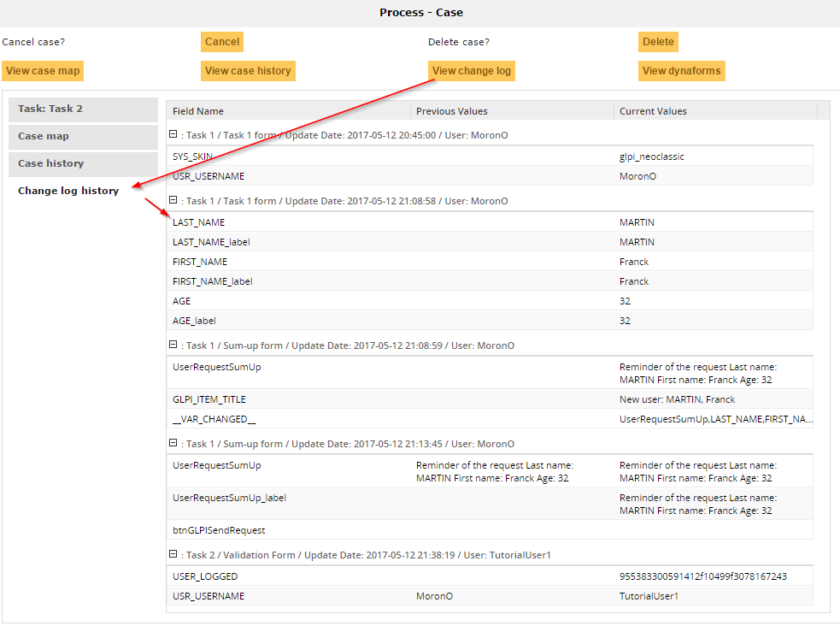840x626 pixels.
Task: Collapse the Task 1 form 20:45:00 group
Action: [173, 134]
